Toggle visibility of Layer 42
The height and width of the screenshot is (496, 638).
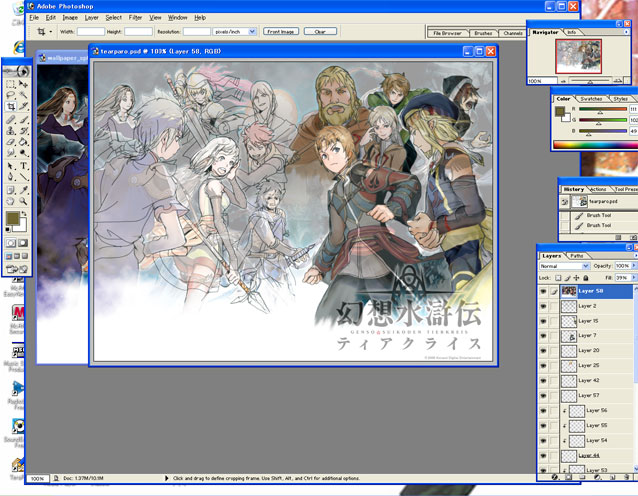tap(543, 381)
